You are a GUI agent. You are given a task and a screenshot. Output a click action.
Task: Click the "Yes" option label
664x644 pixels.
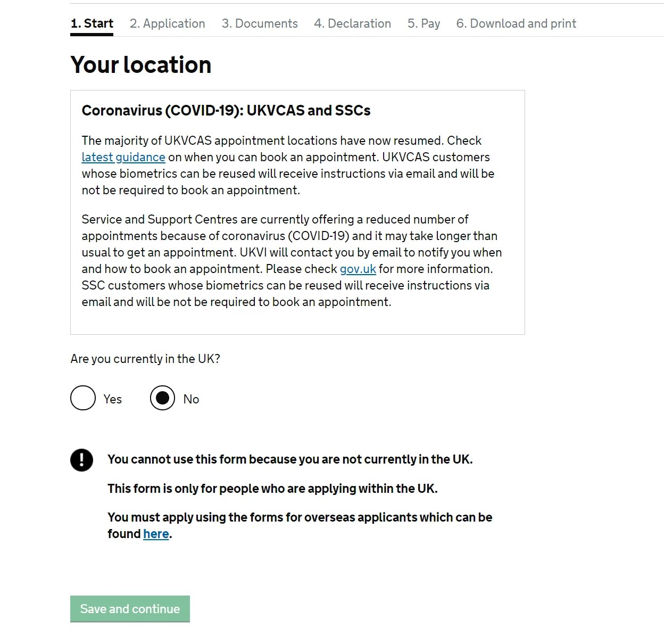pyautogui.click(x=112, y=399)
